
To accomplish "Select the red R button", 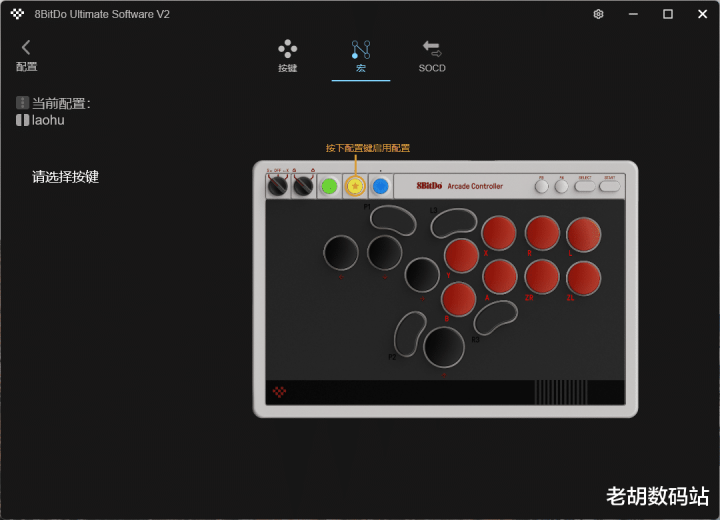I will 542,233.
